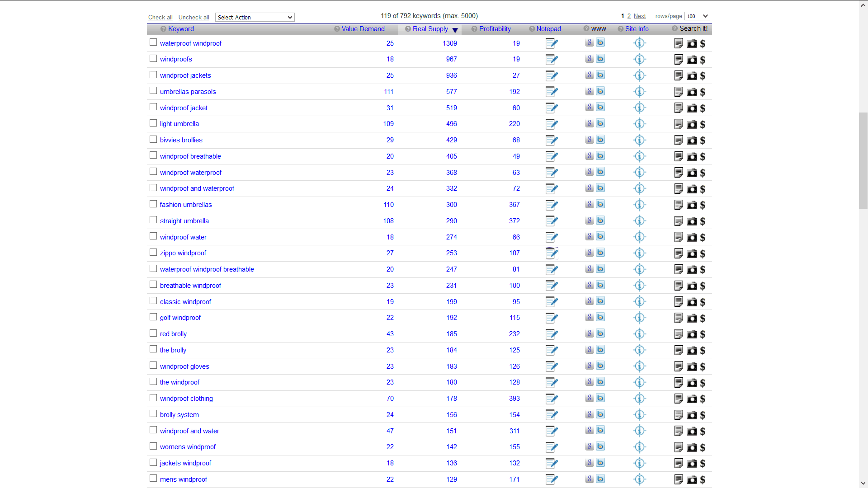The image size is (868, 488).
Task: Check the red brolly checkbox
Action: click(153, 333)
